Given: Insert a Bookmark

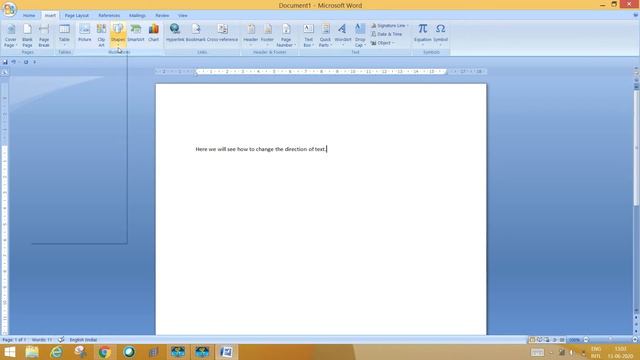Looking at the screenshot, I should (196, 33).
